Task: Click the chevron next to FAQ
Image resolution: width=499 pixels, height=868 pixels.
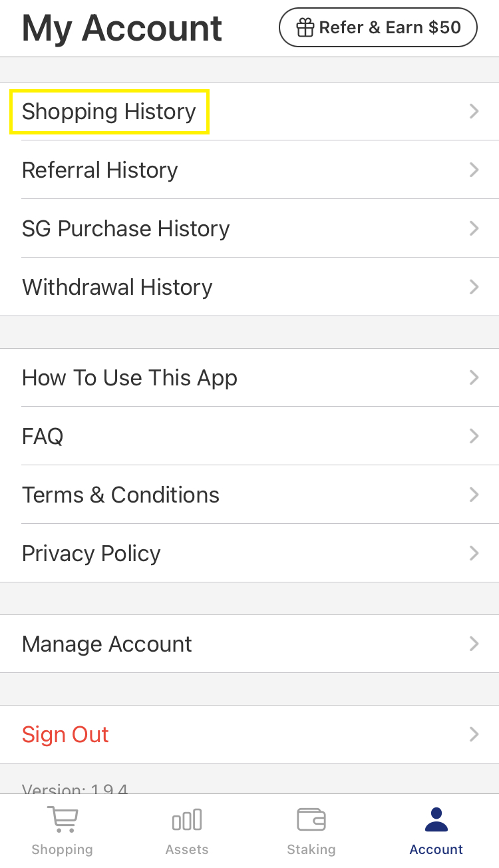Action: pos(474,436)
